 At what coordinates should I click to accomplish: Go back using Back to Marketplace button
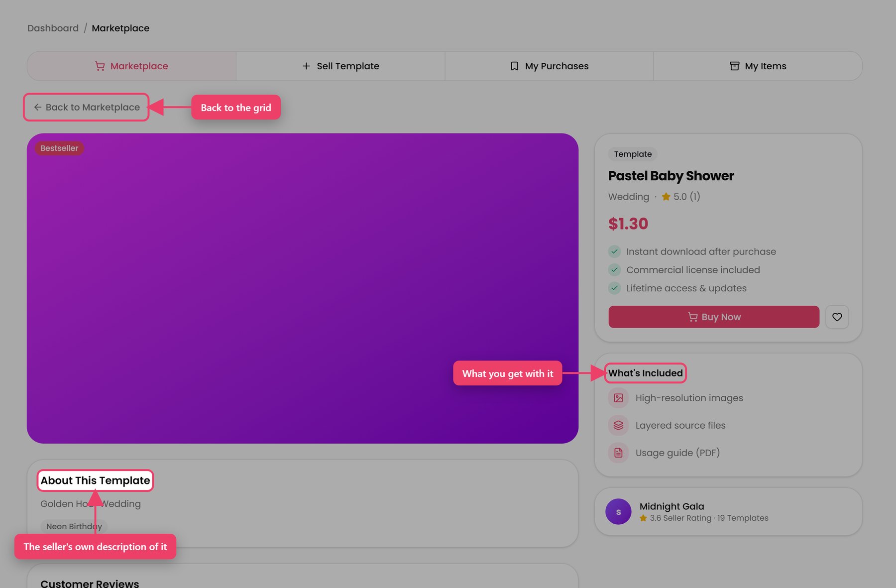click(x=87, y=107)
